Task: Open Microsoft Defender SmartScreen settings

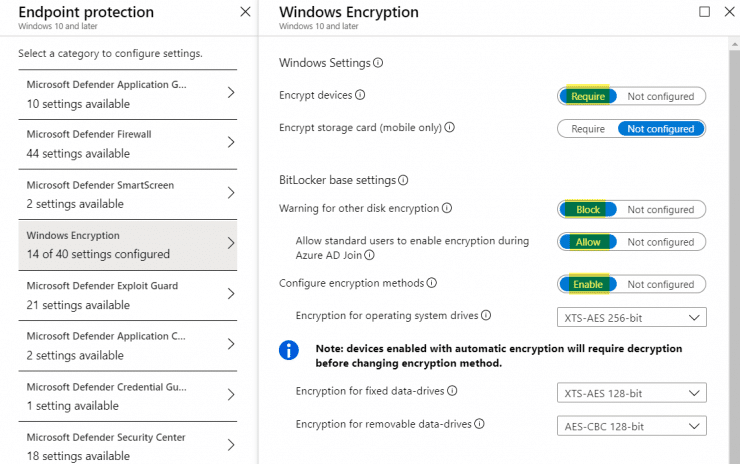Action: (127, 194)
